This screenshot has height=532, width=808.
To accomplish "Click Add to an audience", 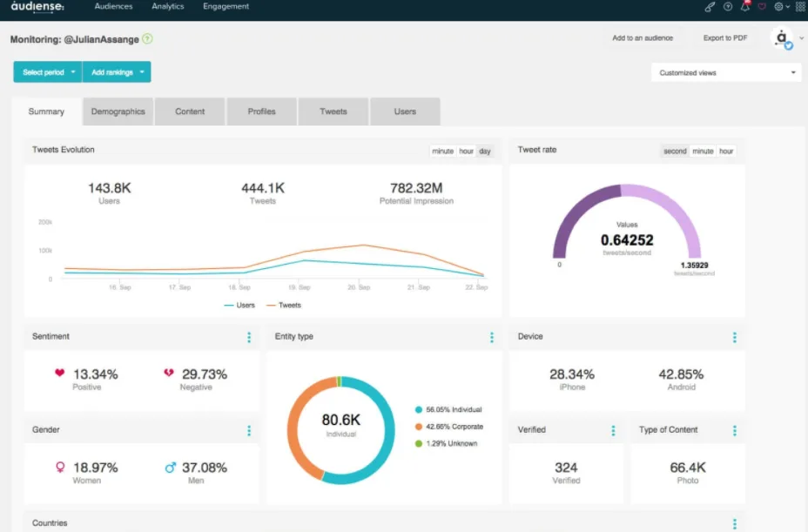I will (x=644, y=38).
